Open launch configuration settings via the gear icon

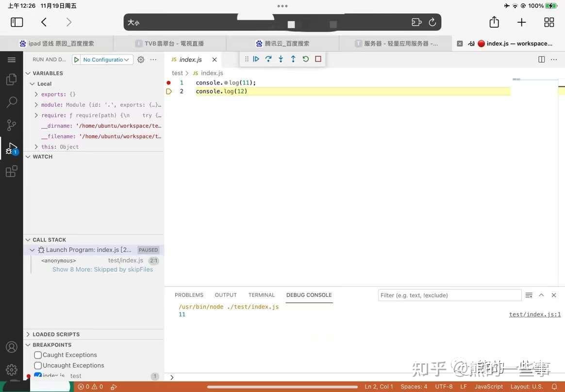140,59
